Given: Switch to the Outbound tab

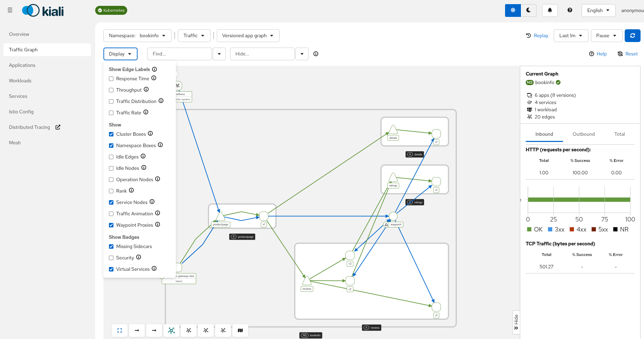Looking at the screenshot, I should pos(583,134).
